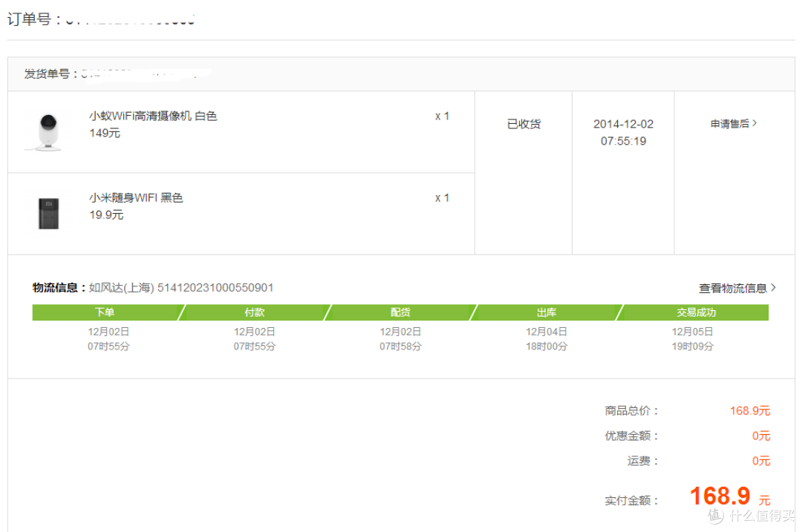802x532 pixels.
Task: Select the 优惠金额 value 0元
Action: click(761, 436)
